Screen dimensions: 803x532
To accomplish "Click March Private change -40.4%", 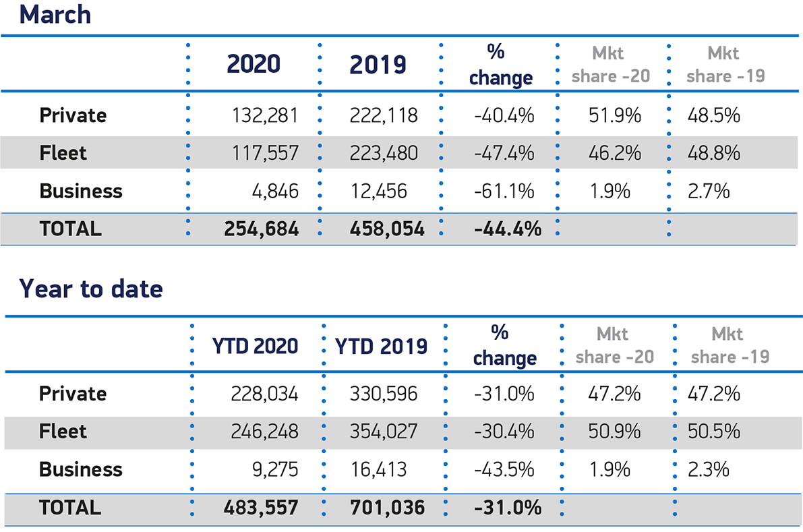I will pos(504,116).
